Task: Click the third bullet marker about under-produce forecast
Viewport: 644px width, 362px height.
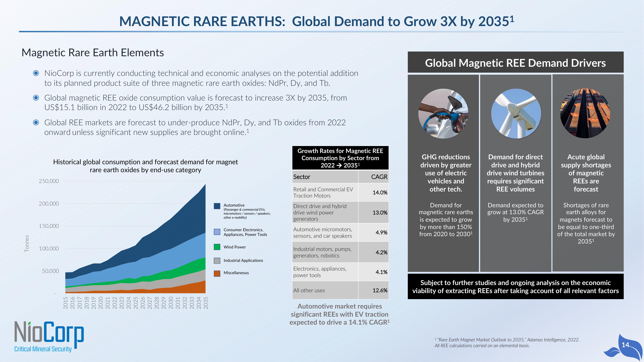Action: coord(36,122)
